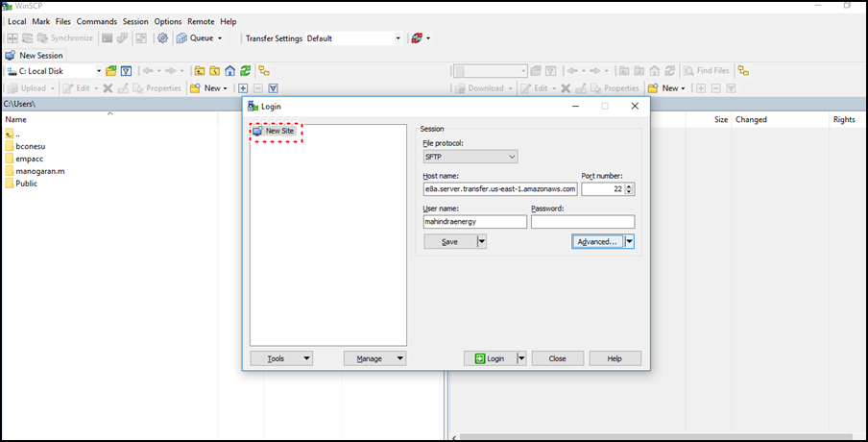The width and height of the screenshot is (868, 442).
Task: Click the Password input field
Action: coord(583,222)
